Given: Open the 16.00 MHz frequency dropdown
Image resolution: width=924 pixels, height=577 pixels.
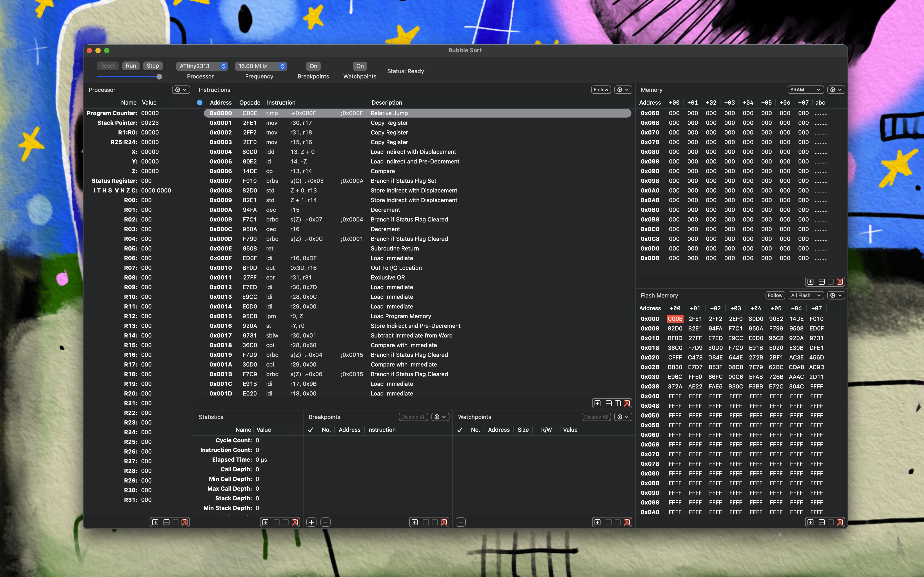Looking at the screenshot, I should [261, 66].
